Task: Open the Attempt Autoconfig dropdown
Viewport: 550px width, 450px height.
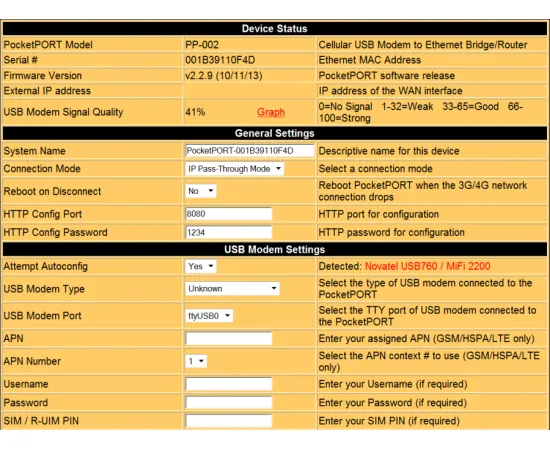Action: pyautogui.click(x=201, y=266)
